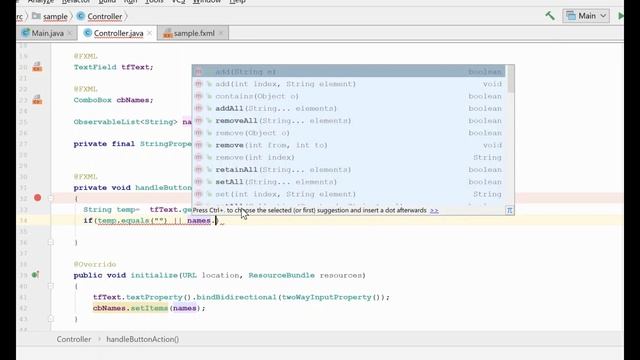Click the pi icon in completion popup
Image resolution: width=640 pixels, height=360 pixels.
(x=509, y=211)
